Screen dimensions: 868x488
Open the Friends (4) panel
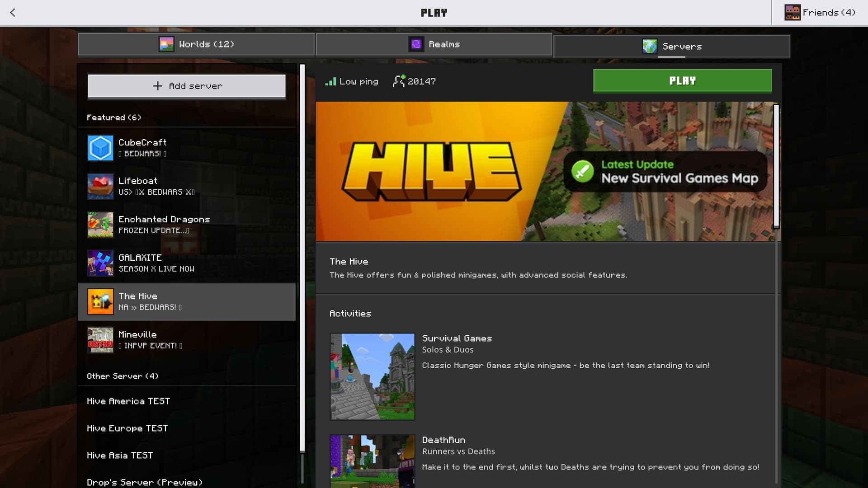click(x=820, y=13)
